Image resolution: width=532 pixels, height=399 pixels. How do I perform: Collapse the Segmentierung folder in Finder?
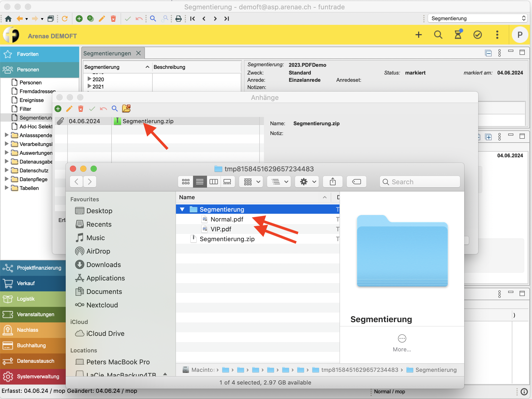182,209
